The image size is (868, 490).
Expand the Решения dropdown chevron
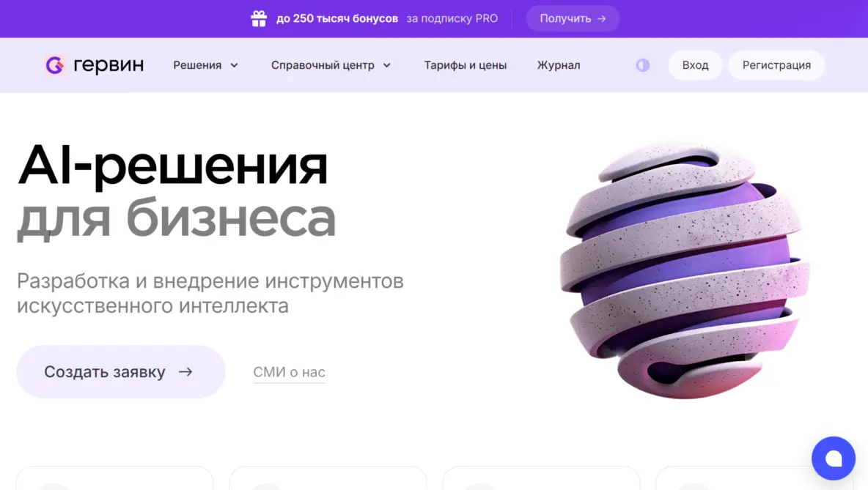(234, 65)
